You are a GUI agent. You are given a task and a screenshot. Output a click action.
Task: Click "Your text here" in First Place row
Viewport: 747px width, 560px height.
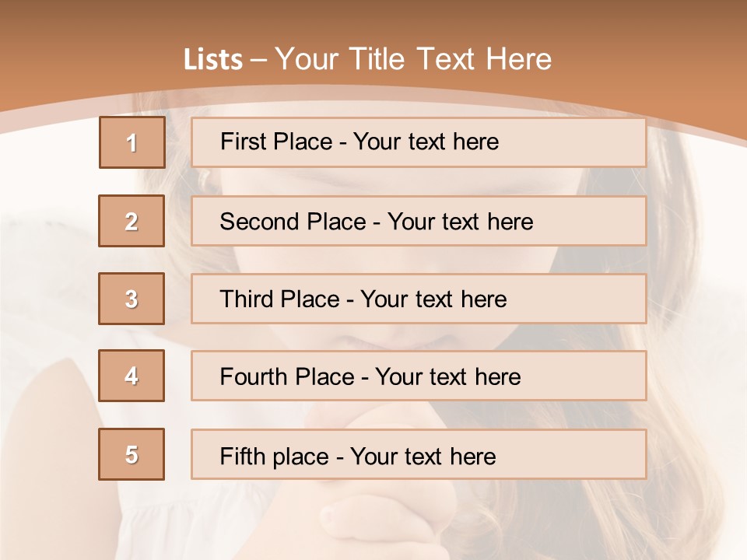426,142
